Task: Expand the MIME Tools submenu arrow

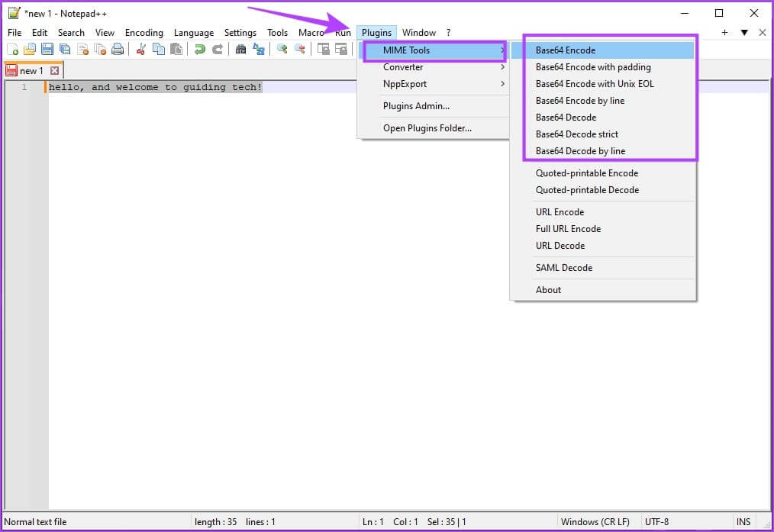Action: (502, 50)
